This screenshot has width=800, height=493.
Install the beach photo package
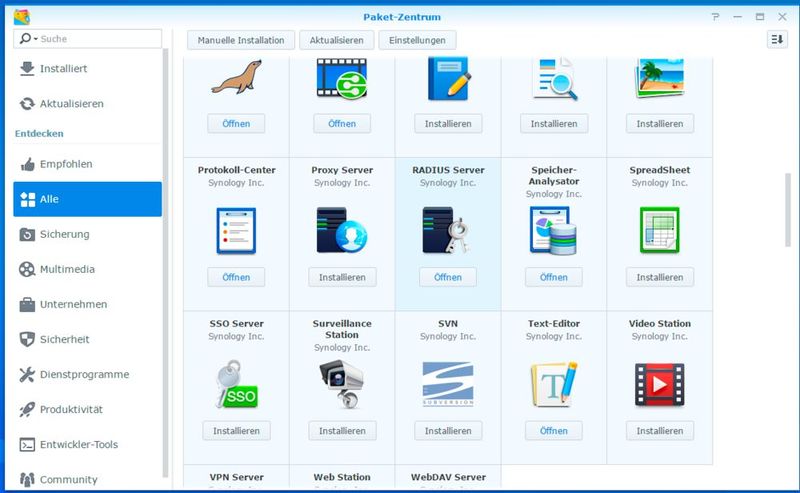click(660, 124)
